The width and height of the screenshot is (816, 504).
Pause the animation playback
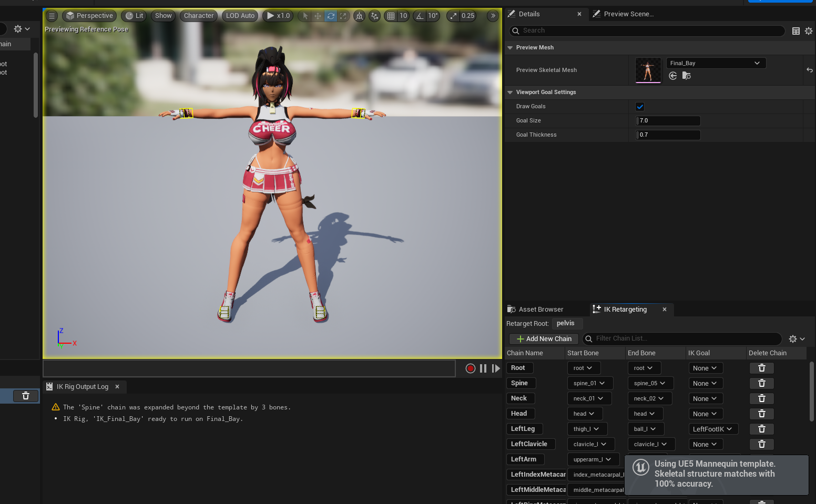coord(483,368)
